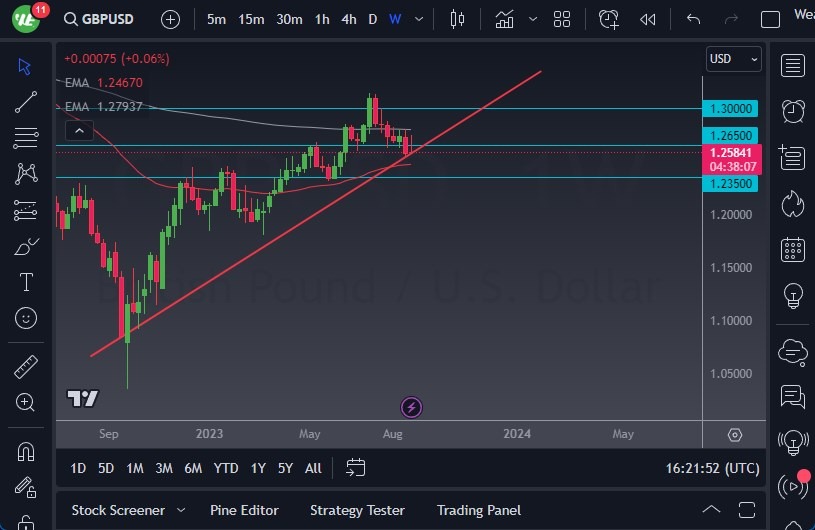Open chart settings gear icon
The image size is (815, 530).
[x=735, y=435]
